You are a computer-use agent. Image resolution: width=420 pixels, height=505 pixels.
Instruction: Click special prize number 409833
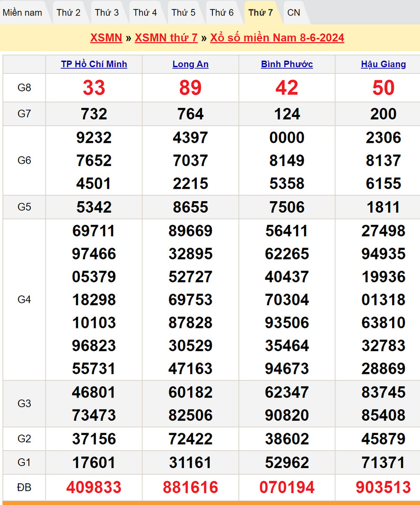point(94,487)
